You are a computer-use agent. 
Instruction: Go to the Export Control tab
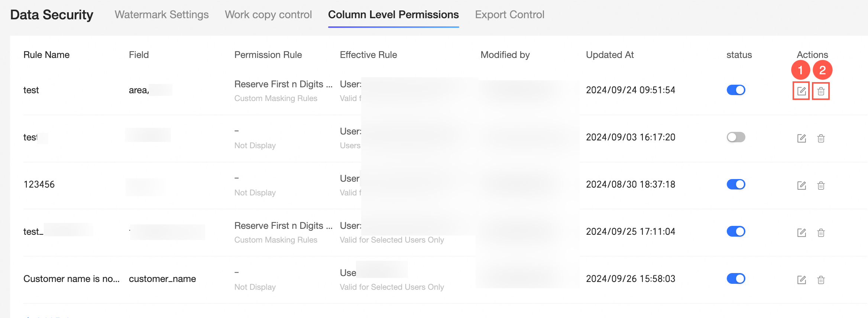(509, 14)
